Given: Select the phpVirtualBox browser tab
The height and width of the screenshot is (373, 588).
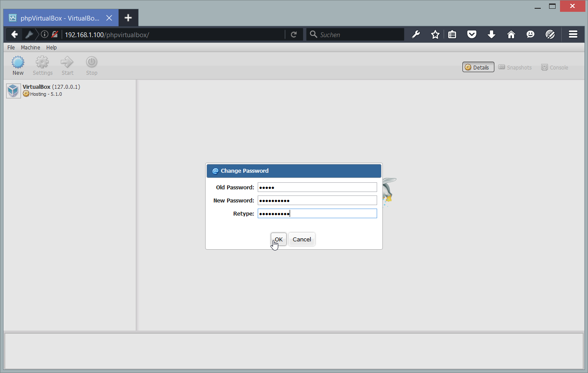Looking at the screenshot, I should [61, 18].
